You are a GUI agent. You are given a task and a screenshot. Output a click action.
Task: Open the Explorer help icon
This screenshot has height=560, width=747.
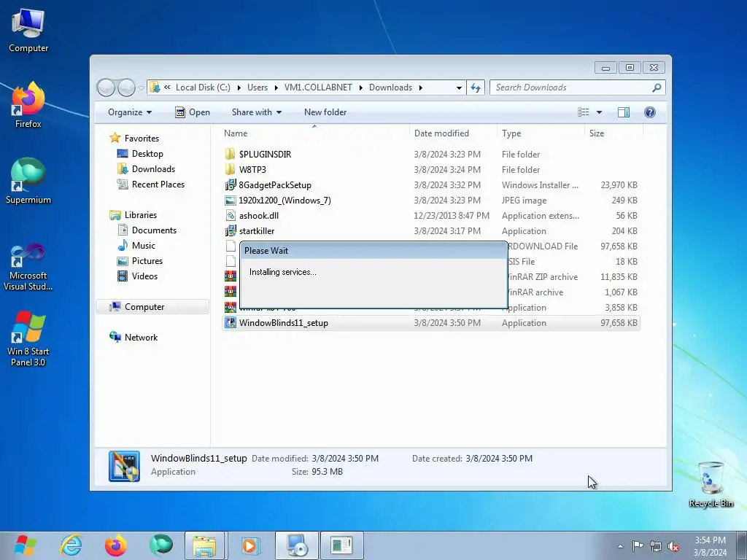point(649,112)
